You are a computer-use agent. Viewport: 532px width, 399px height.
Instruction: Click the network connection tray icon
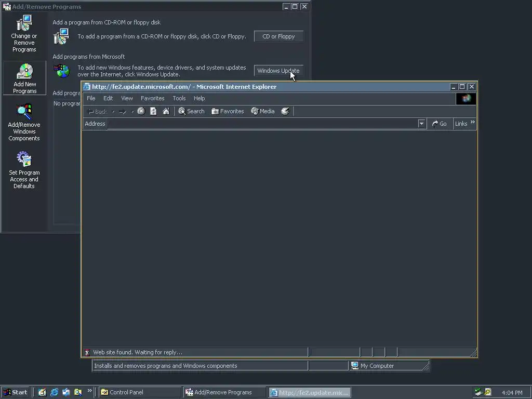pos(478,392)
